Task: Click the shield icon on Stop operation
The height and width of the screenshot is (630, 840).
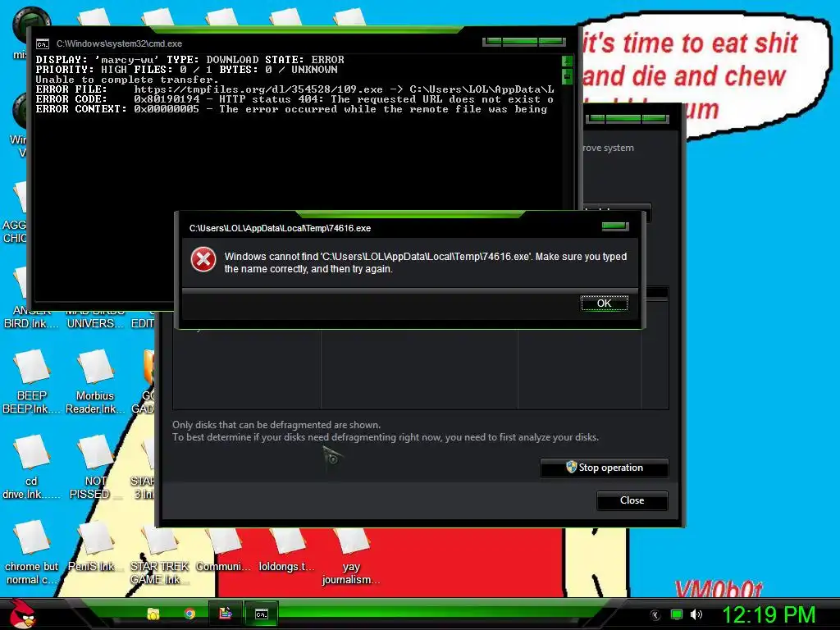Action: (x=571, y=467)
